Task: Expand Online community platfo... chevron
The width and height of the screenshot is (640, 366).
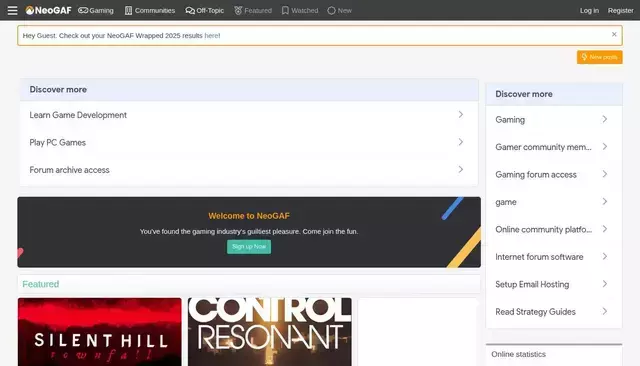Action: coord(604,229)
